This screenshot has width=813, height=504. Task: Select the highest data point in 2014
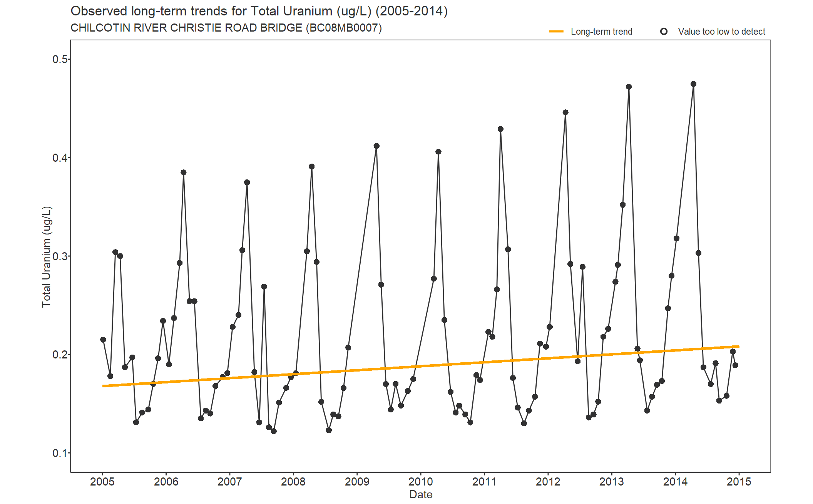[x=694, y=84]
